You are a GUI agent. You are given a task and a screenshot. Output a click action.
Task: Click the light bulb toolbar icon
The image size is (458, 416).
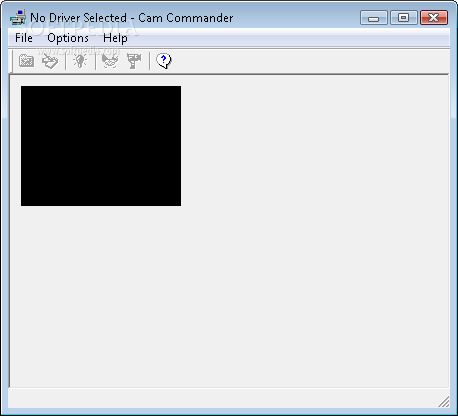80,61
